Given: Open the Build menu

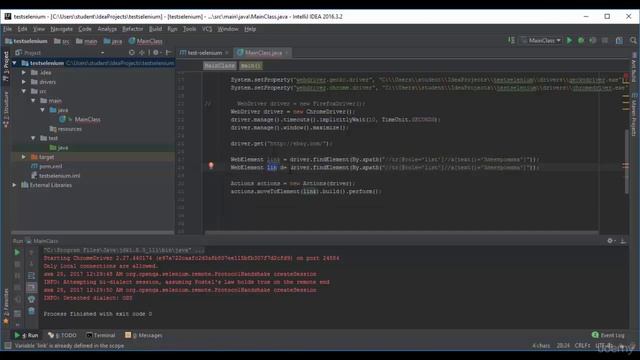Looking at the screenshot, I should pos(155,29).
